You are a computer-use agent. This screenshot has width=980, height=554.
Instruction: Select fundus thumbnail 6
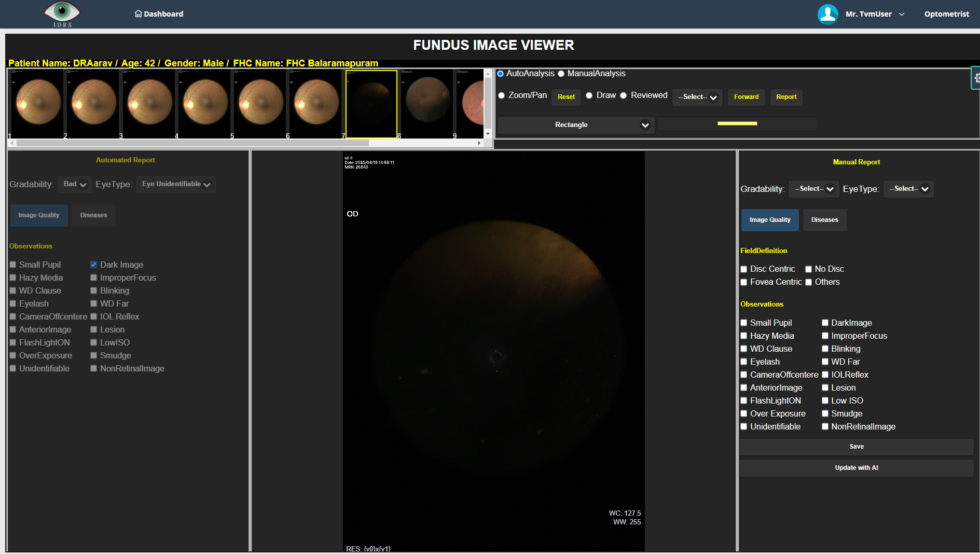[x=314, y=104]
